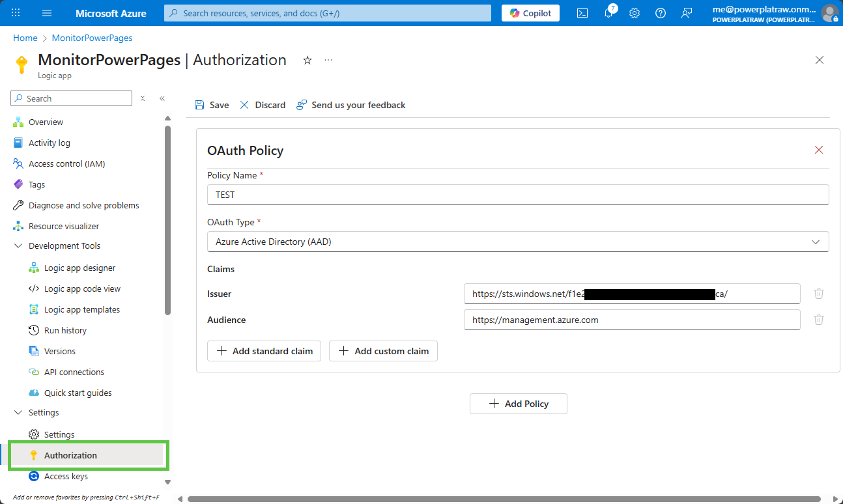Remove the OAuth Policy with red X

pos(819,150)
